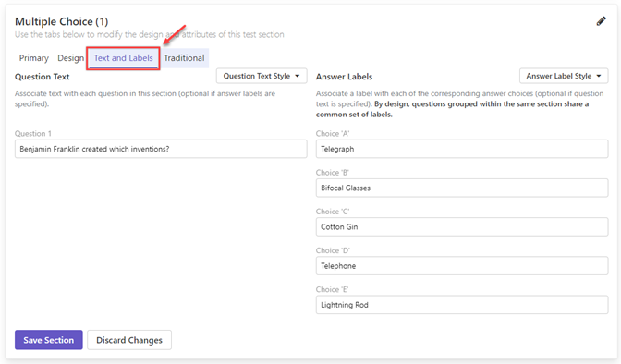Viewport: 621px width, 364px height.
Task: Click the Question 1 text field
Action: [x=161, y=149]
